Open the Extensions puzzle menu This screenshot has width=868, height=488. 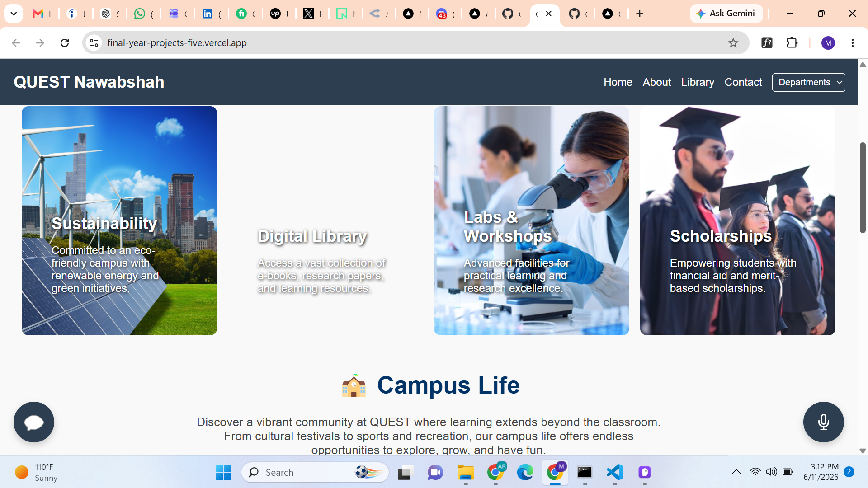792,43
